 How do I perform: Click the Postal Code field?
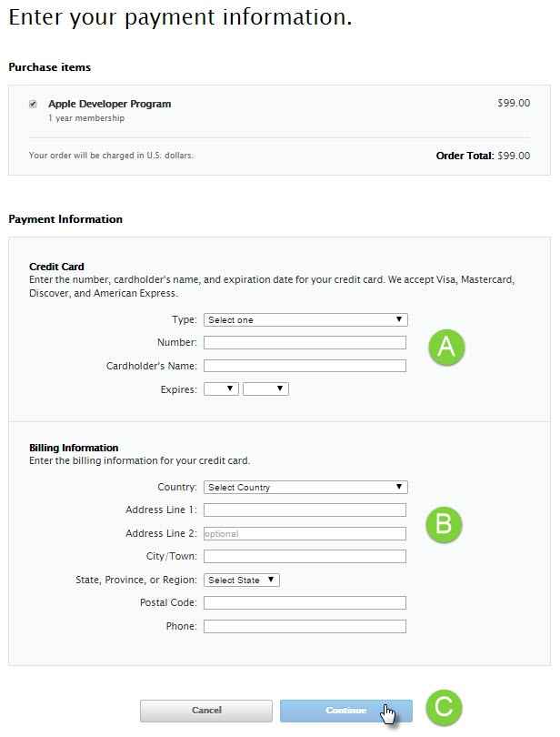point(305,603)
